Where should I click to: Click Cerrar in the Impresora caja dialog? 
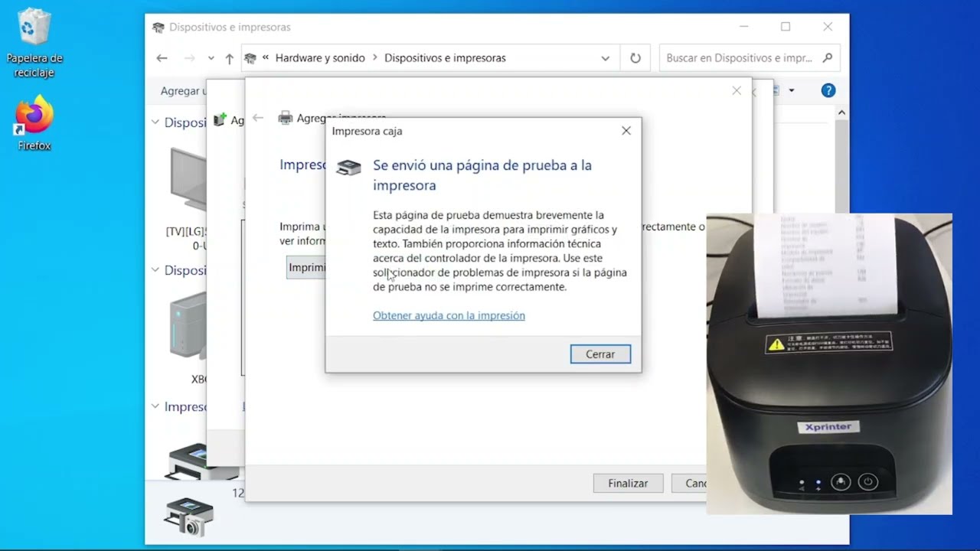point(600,354)
